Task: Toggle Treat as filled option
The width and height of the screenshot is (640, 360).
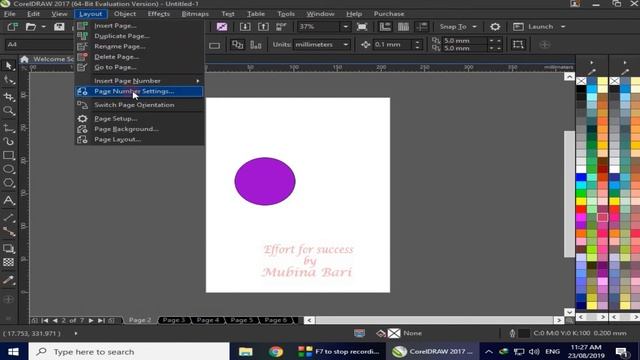Action: [518, 44]
